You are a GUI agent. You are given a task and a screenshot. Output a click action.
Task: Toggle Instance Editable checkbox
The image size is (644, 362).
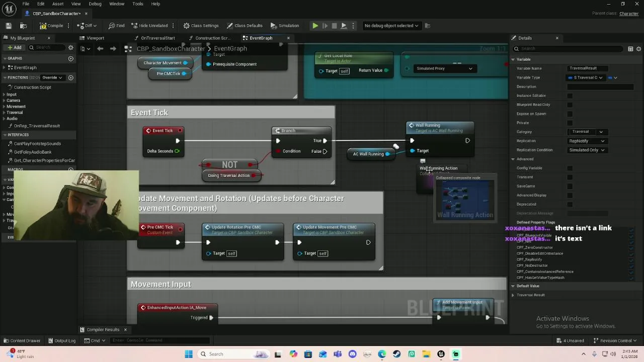[570, 96]
